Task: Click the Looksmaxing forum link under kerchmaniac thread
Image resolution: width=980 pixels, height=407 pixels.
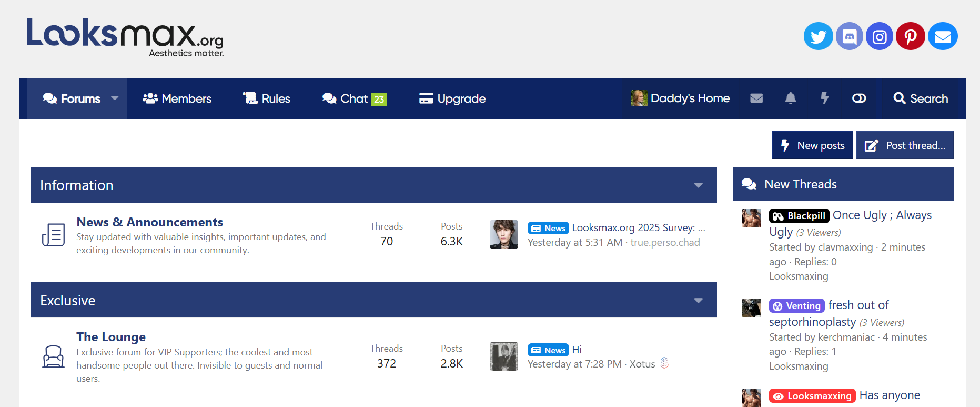Action: [x=799, y=366]
